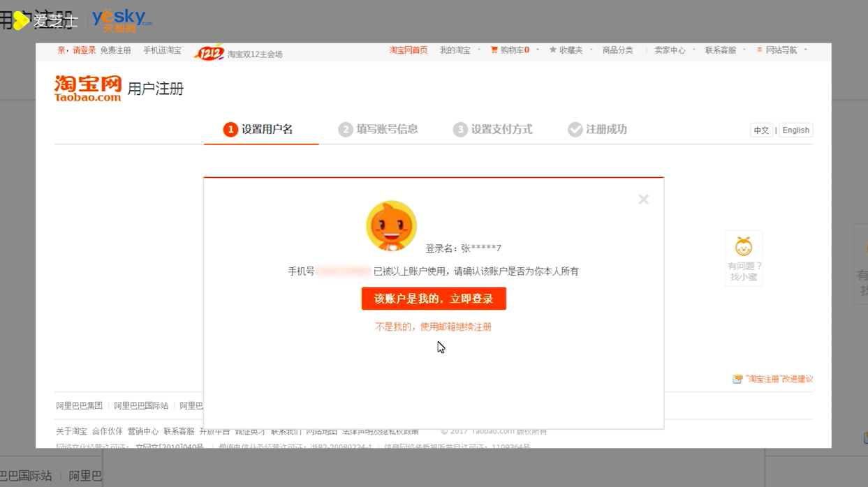Select step 3 设置支付方式 tab

tap(492, 130)
